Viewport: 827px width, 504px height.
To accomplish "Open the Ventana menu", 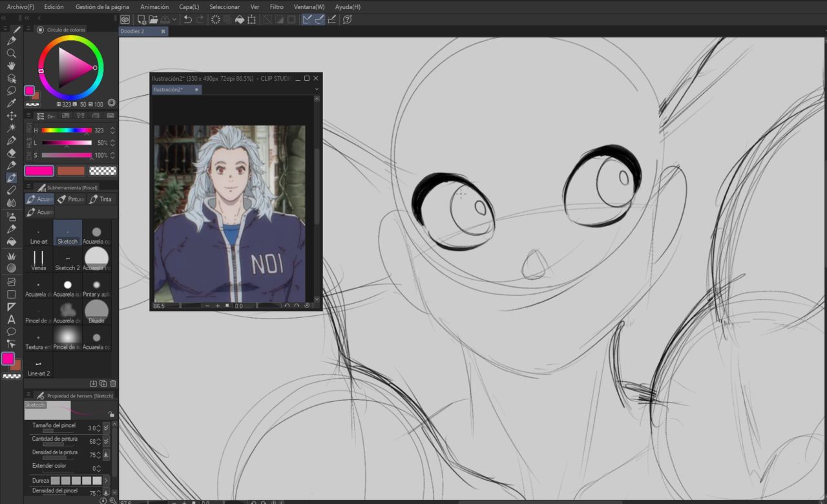I will [x=309, y=6].
